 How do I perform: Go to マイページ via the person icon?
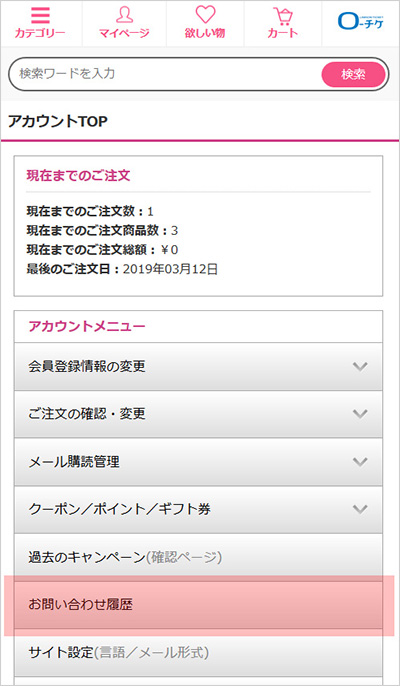[124, 15]
